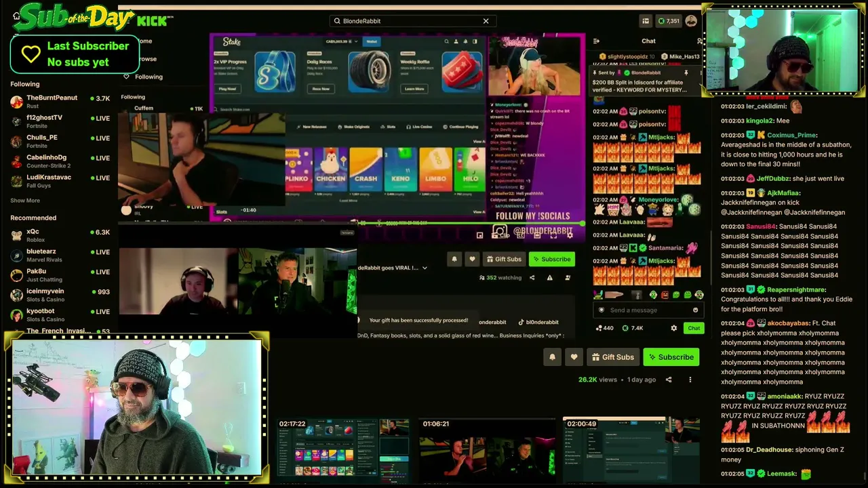Image resolution: width=868 pixels, height=488 pixels.
Task: Expand the stream title dropdown chevron
Action: click(x=425, y=268)
